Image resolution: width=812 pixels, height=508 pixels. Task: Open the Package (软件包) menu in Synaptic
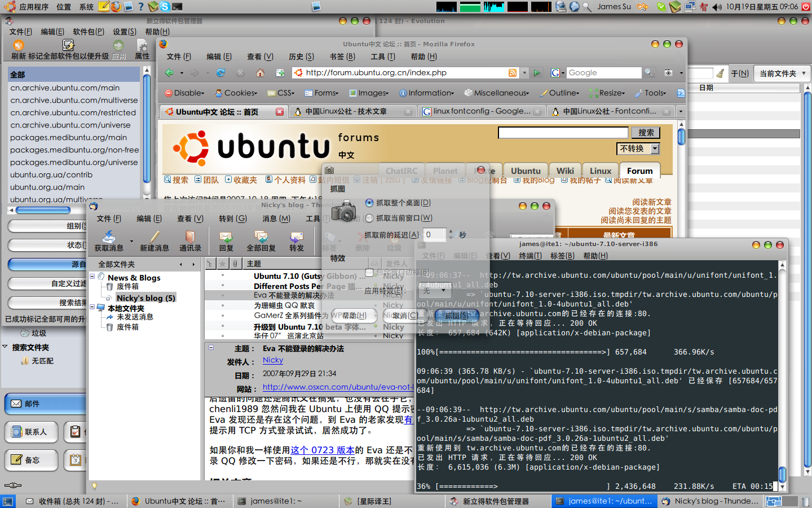[88, 32]
